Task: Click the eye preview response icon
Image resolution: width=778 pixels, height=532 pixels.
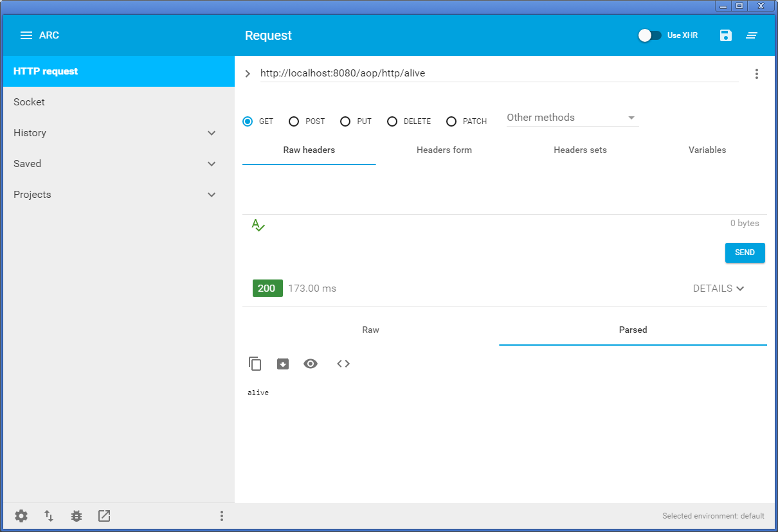Action: (311, 364)
